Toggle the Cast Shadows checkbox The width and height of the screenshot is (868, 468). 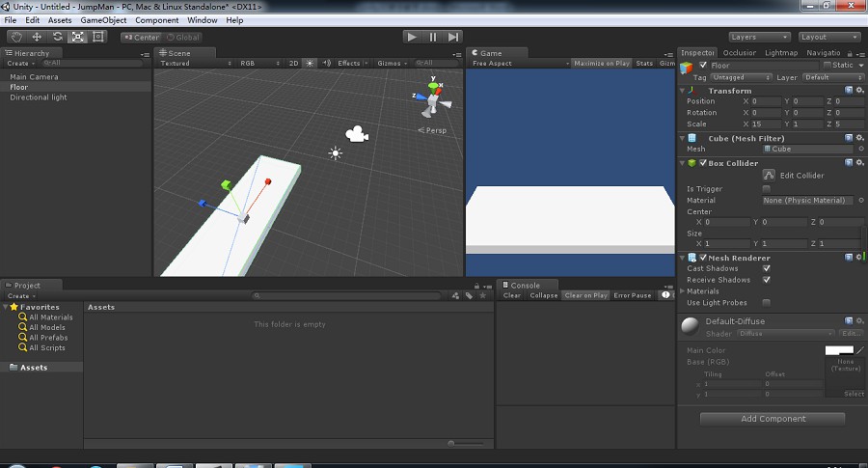click(766, 268)
